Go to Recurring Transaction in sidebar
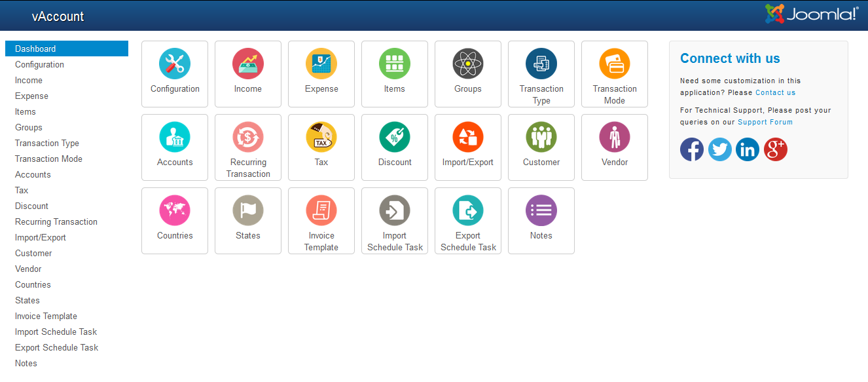868x382 pixels. (67, 221)
